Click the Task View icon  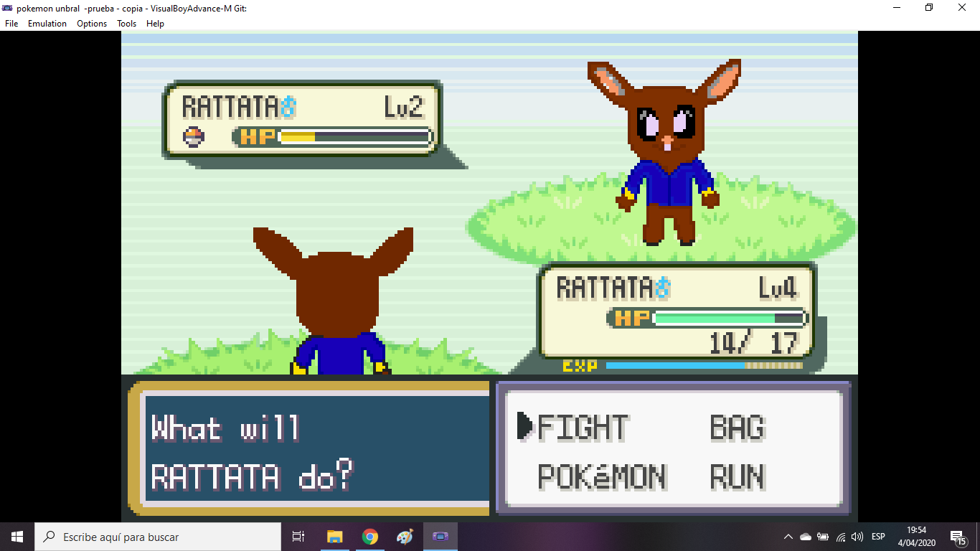point(298,537)
